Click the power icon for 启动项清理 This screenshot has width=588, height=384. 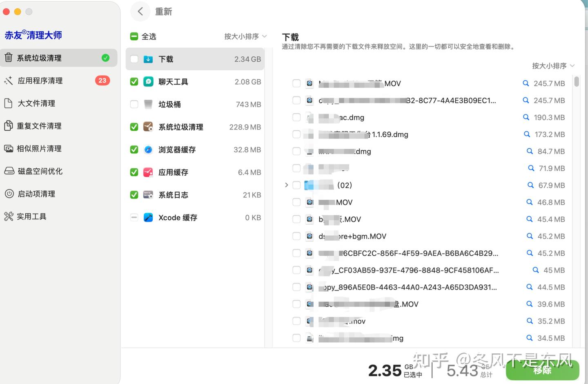point(9,194)
